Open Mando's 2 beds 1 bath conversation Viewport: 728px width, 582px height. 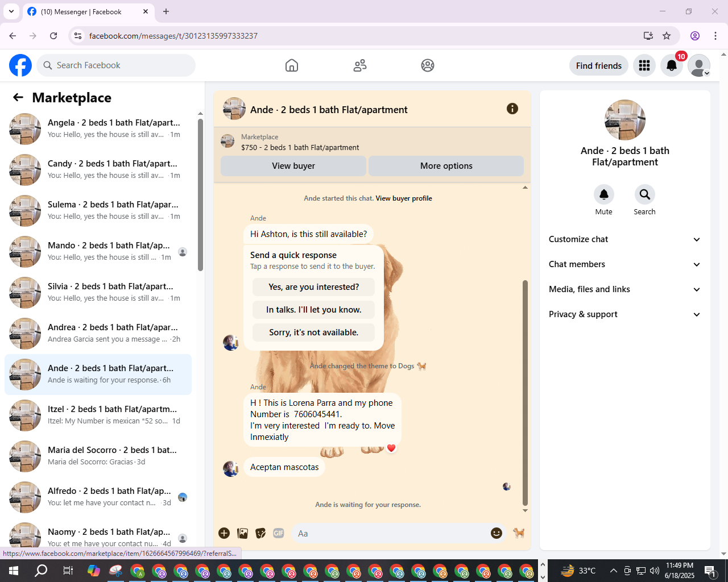(98, 252)
